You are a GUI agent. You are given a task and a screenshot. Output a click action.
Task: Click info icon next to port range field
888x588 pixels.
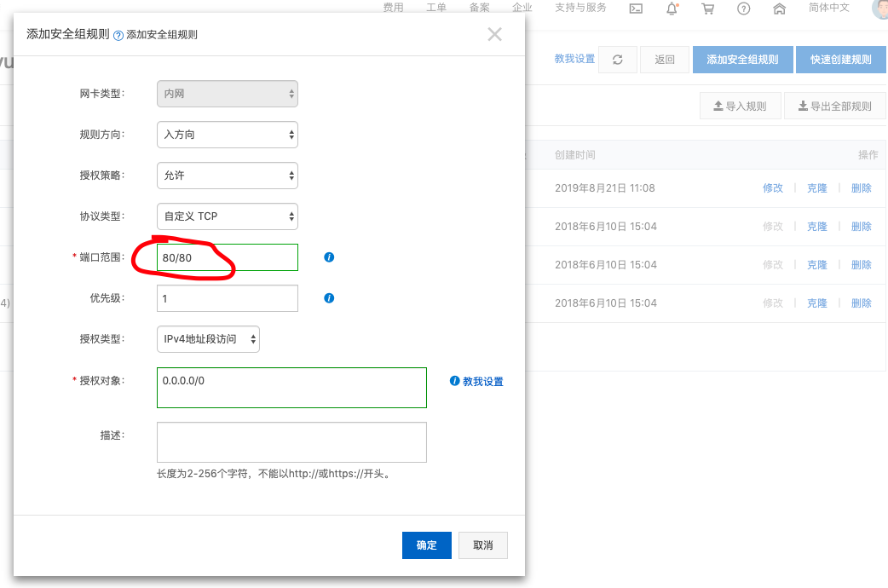click(329, 257)
